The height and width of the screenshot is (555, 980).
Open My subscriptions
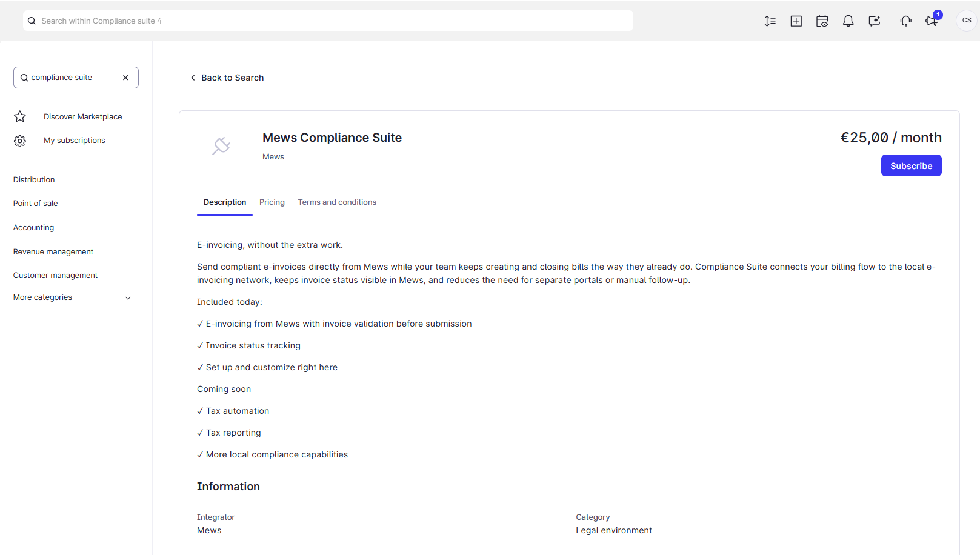(75, 141)
